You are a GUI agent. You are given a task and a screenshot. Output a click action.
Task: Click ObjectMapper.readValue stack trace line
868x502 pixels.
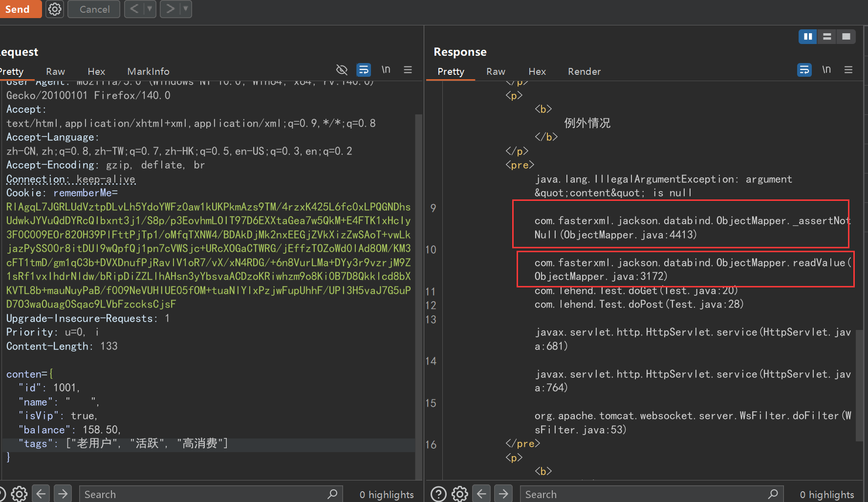tap(693, 269)
